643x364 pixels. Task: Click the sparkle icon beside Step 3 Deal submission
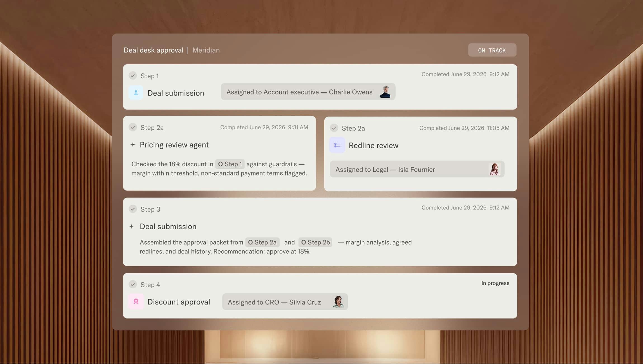[x=132, y=227]
